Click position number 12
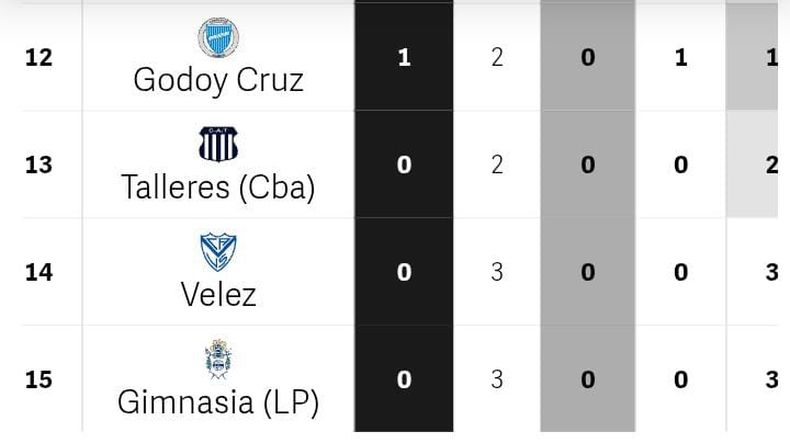The width and height of the screenshot is (790, 443). (39, 57)
